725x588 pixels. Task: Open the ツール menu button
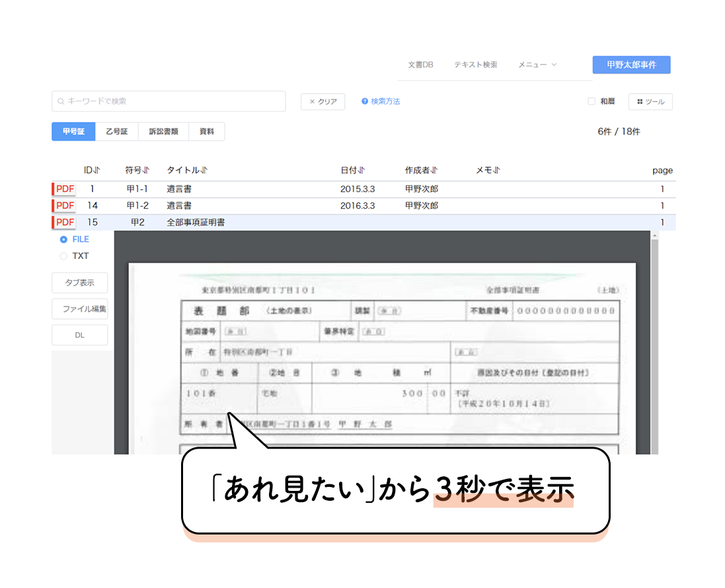pos(650,102)
